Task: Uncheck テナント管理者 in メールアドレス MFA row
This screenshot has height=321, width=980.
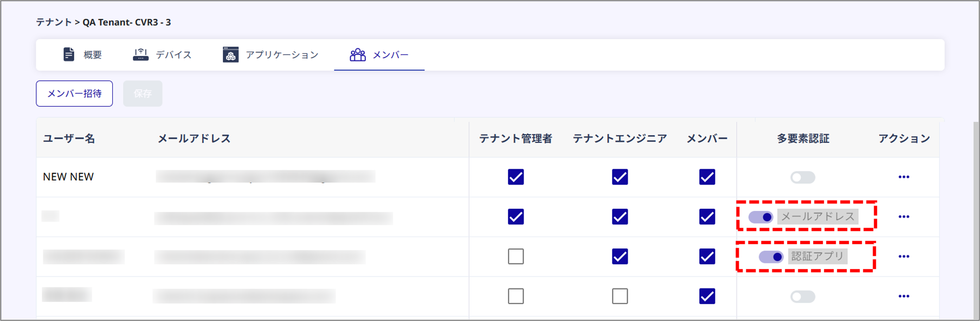Action: [x=516, y=217]
